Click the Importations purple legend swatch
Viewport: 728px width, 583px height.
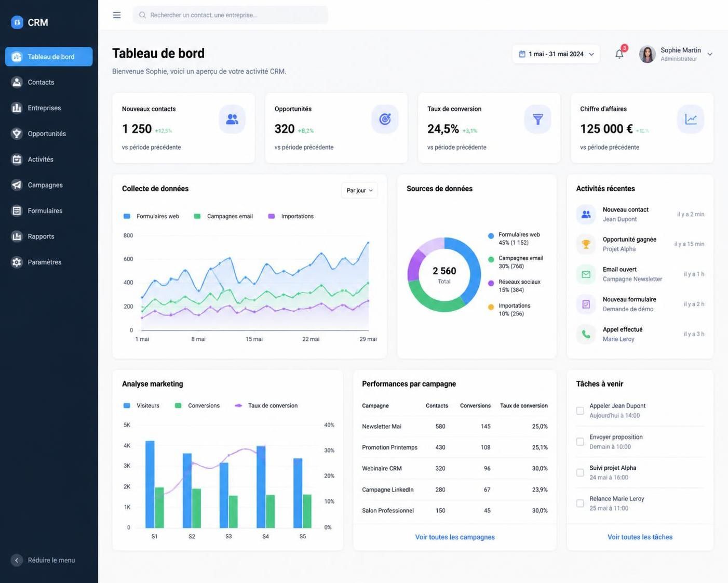pos(271,216)
